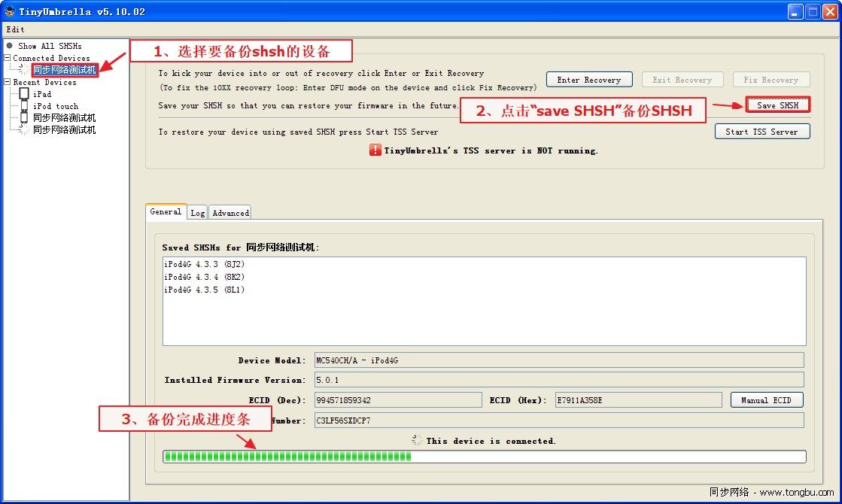Click the iPad device icon under Recent Devices
Viewport: 842px width, 504px height.
(x=24, y=94)
